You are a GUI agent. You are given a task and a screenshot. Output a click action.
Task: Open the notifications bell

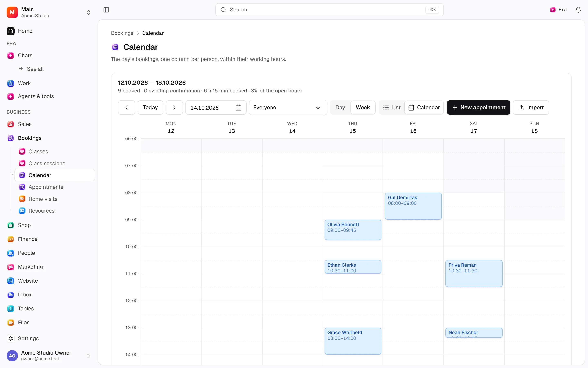click(578, 10)
